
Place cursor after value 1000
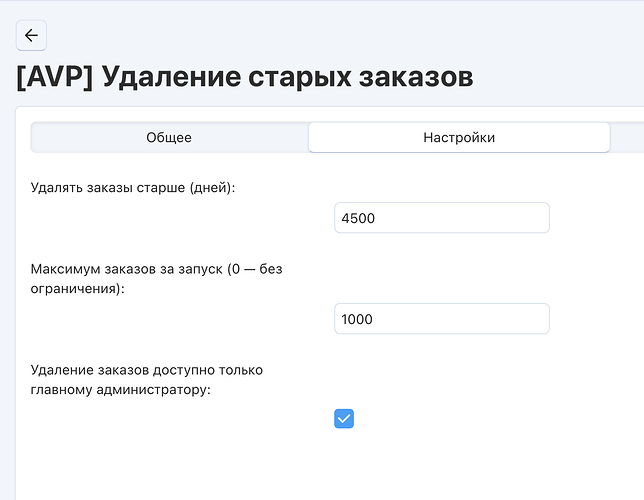(375, 319)
